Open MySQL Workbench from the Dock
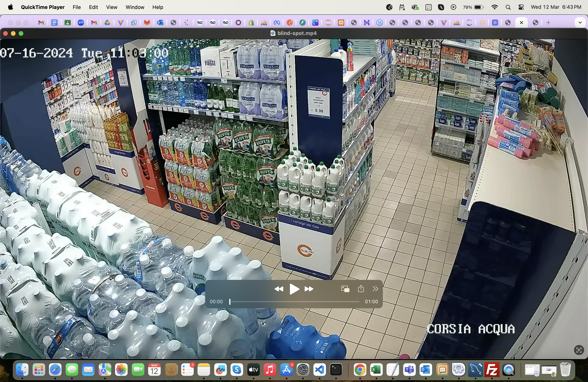 point(476,370)
